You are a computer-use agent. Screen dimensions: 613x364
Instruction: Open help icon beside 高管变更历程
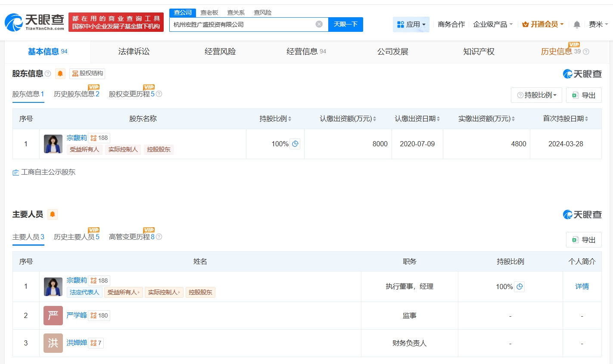(159, 237)
